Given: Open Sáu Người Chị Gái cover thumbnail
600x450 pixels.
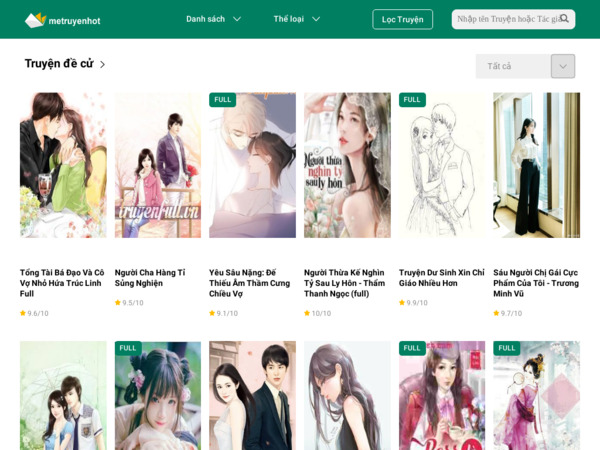Looking at the screenshot, I should click(x=536, y=165).
